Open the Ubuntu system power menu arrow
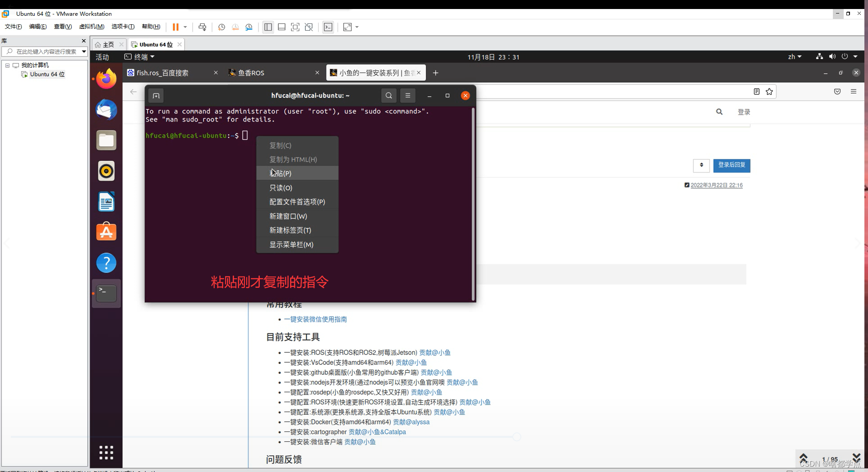 tap(855, 57)
